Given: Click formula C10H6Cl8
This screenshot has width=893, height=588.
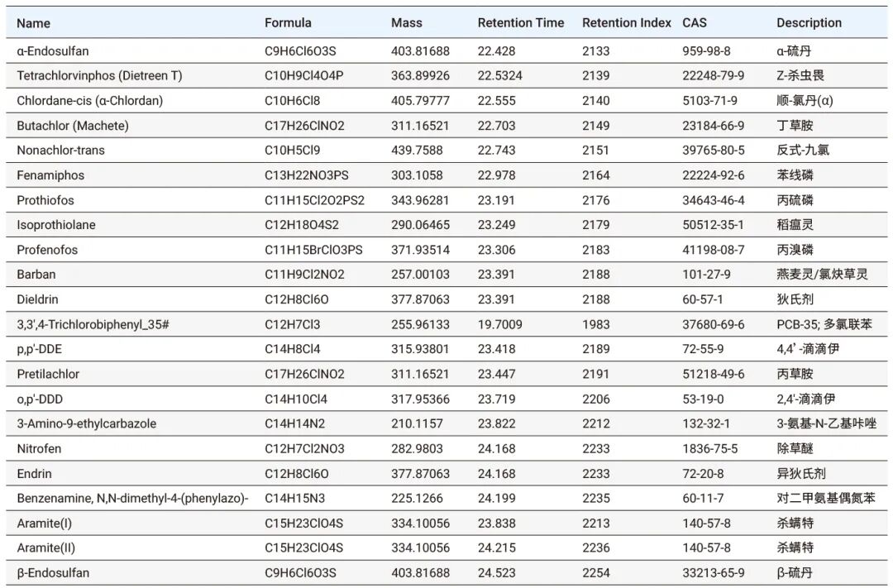Looking at the screenshot, I should 292,100.
